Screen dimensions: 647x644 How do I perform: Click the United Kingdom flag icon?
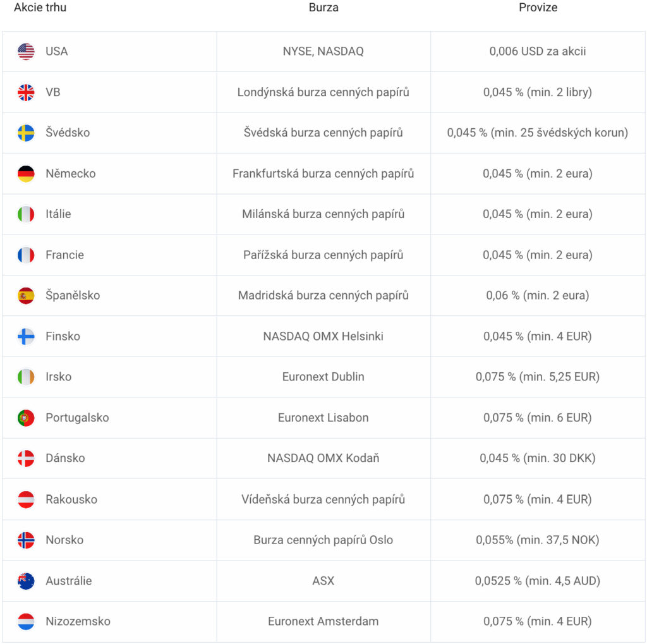tap(26, 92)
